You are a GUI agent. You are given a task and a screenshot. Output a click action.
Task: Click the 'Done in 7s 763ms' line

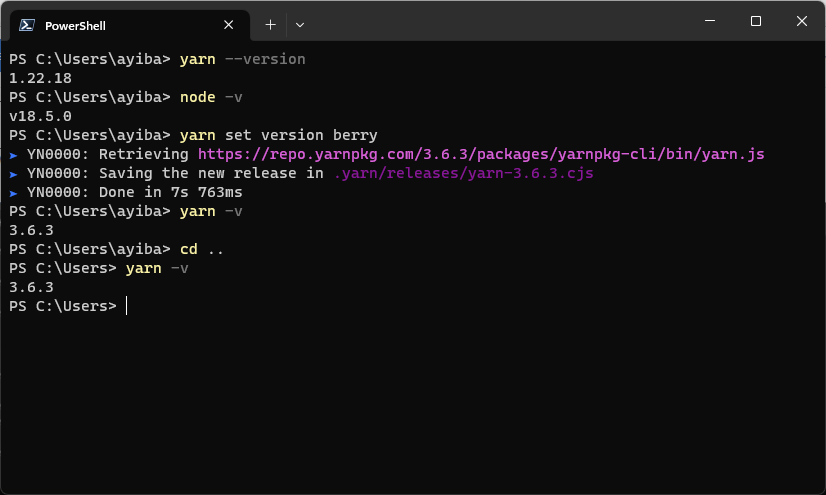point(171,192)
